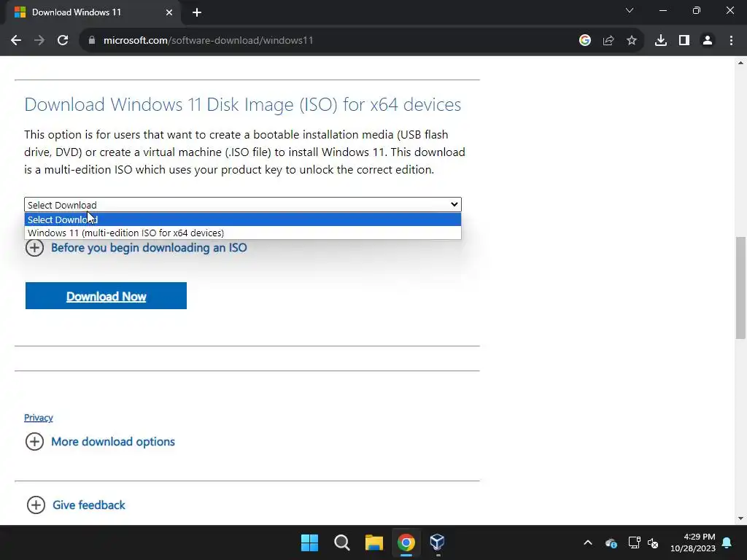This screenshot has height=560, width=747.
Task: Open the clock and date panel
Action: point(693,542)
